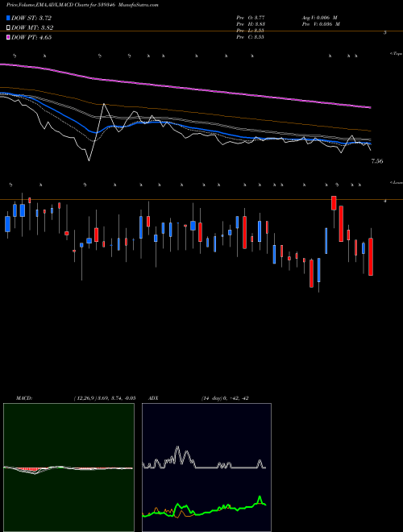
Task: Click the dark blue ADX indicator panel
Action: coord(207,468)
